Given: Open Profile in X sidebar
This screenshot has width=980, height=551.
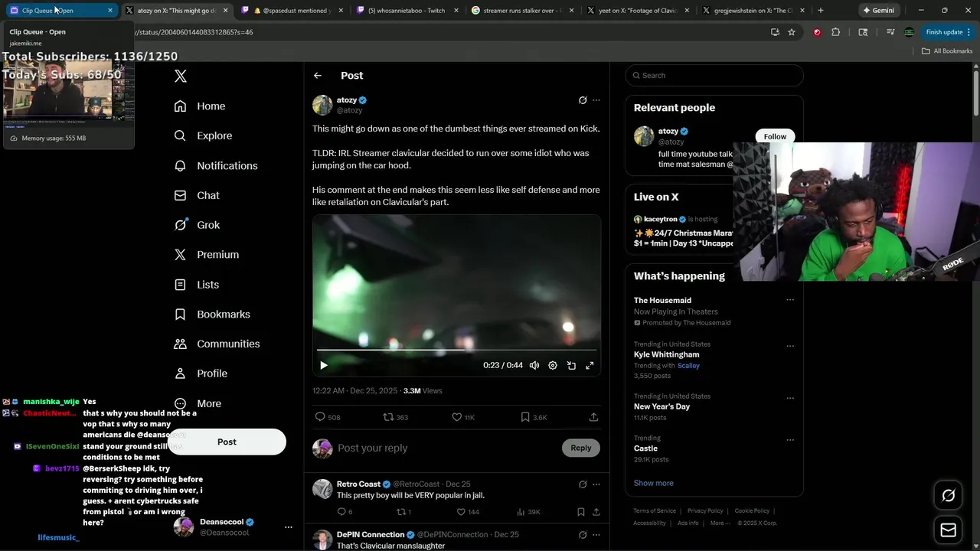Looking at the screenshot, I should tap(201, 373).
